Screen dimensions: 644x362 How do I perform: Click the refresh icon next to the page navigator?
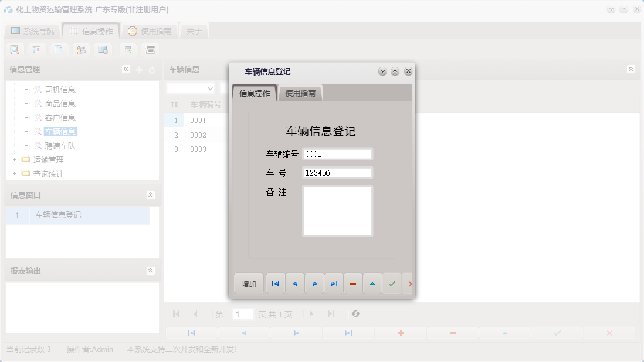click(x=355, y=314)
